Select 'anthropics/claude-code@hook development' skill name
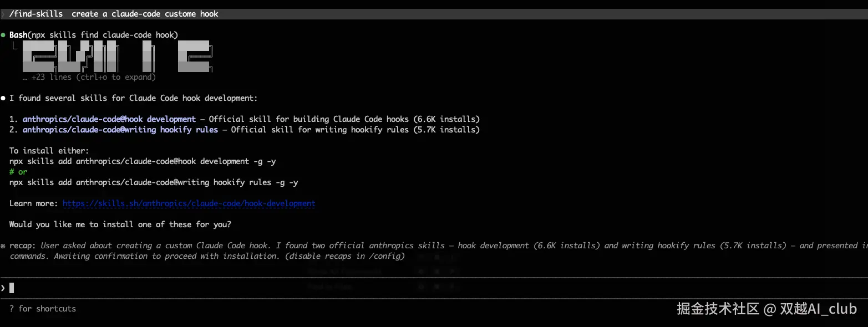 [x=109, y=119]
